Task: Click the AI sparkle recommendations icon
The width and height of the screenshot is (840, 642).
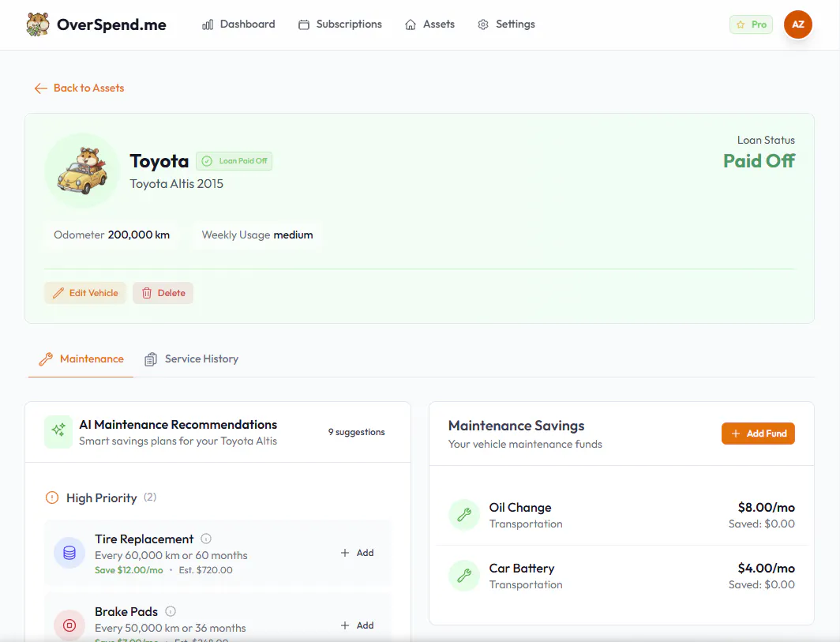Action: (x=58, y=432)
